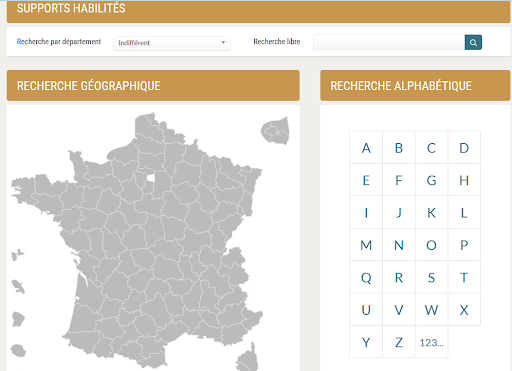This screenshot has height=371, width=512.
Task: Click the Recherche libre text field
Action: click(x=389, y=42)
